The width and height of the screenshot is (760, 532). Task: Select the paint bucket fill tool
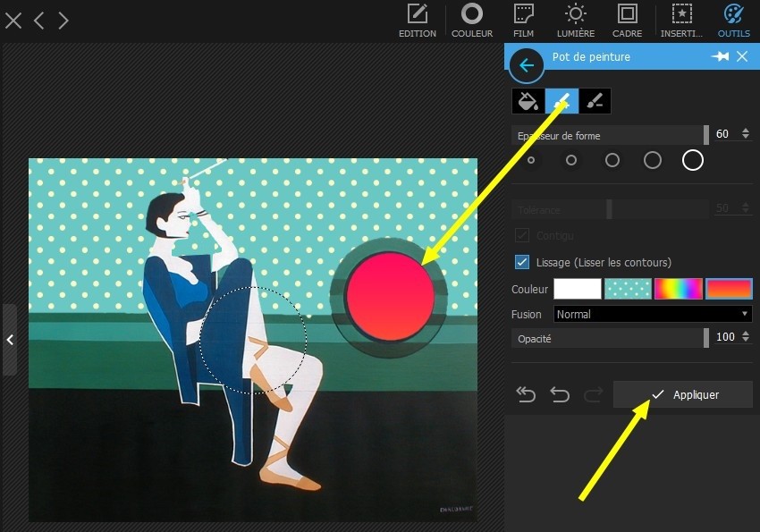[x=528, y=101]
